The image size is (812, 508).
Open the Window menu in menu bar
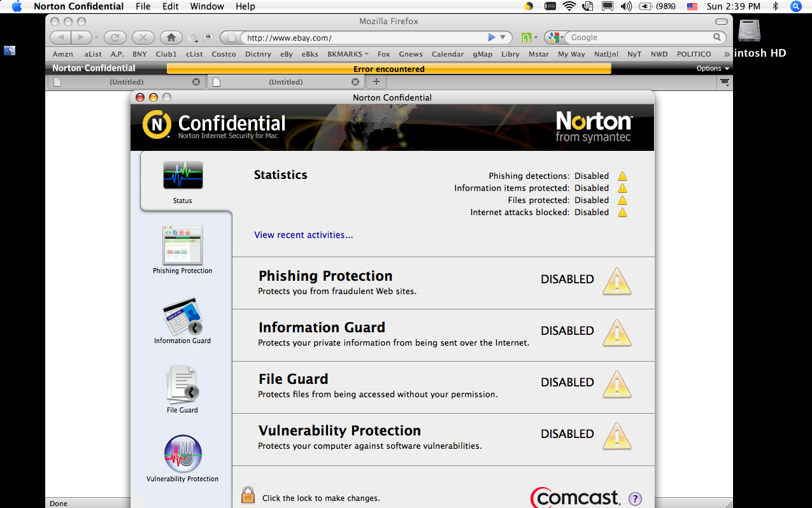click(x=207, y=6)
